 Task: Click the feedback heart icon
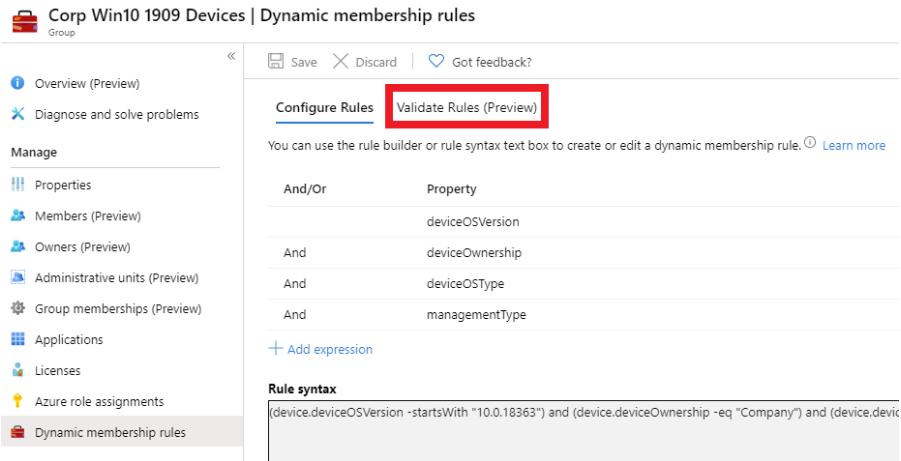click(437, 62)
